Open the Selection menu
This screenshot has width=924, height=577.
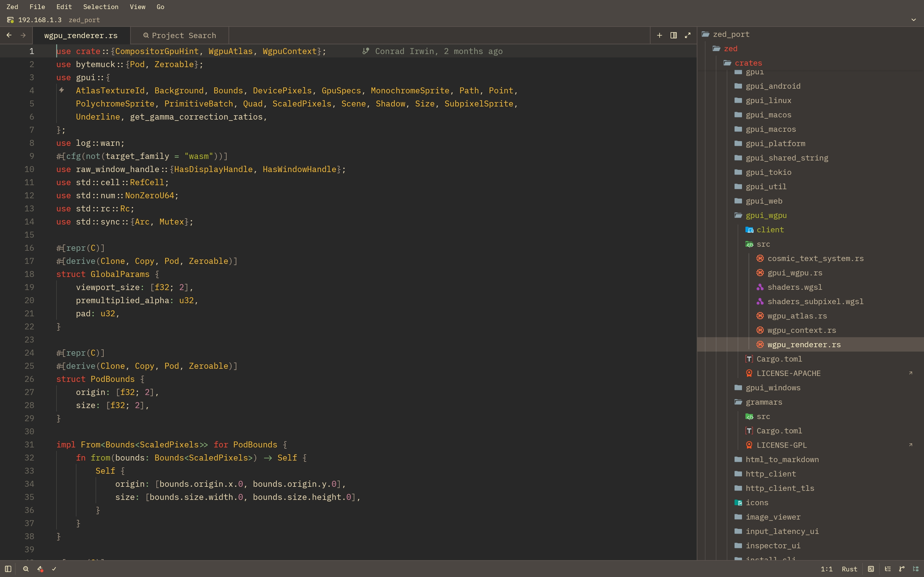tap(101, 7)
